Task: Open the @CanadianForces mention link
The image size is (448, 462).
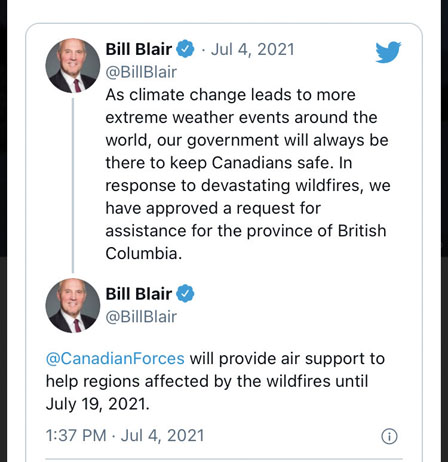Action: (115, 359)
